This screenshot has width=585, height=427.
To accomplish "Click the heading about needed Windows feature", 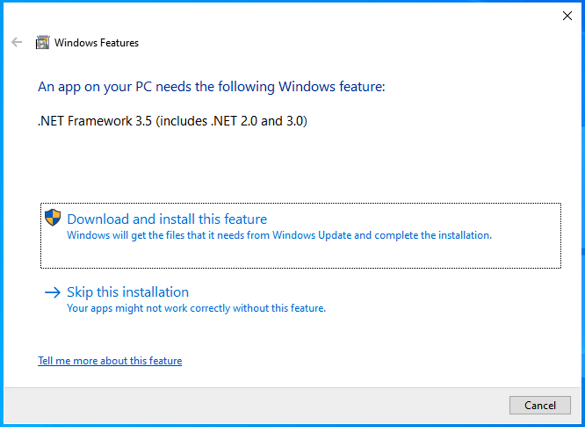I will click(x=211, y=87).
